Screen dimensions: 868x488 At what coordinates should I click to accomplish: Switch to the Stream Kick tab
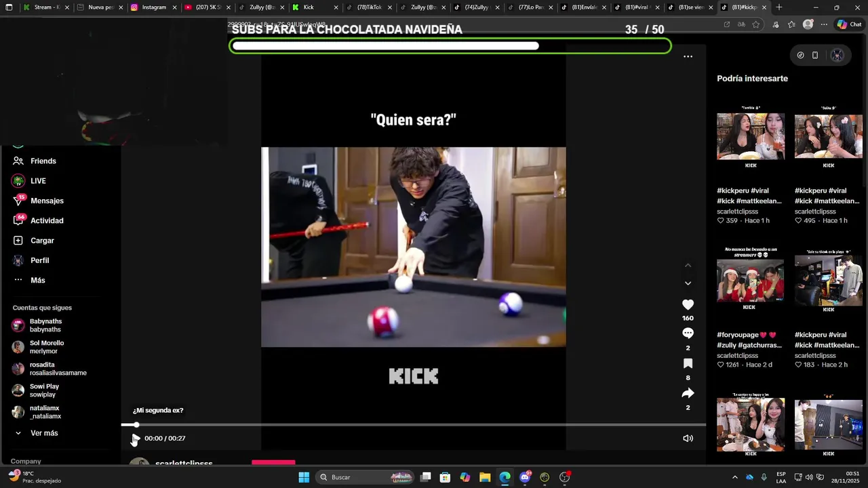(45, 7)
